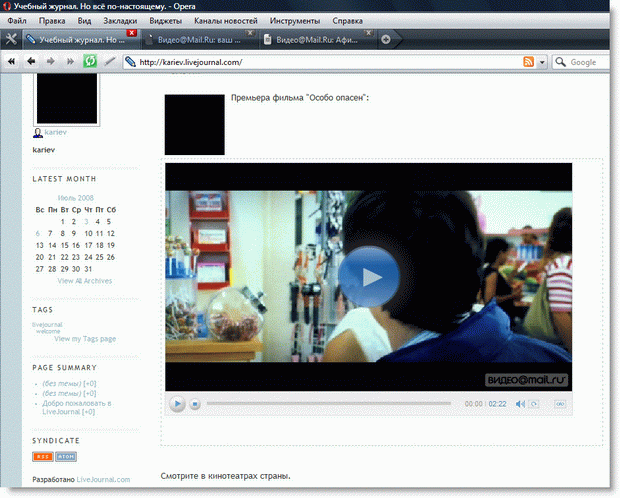Click the RSS feed icon in address bar
This screenshot has width=620, height=498.
tap(529, 62)
